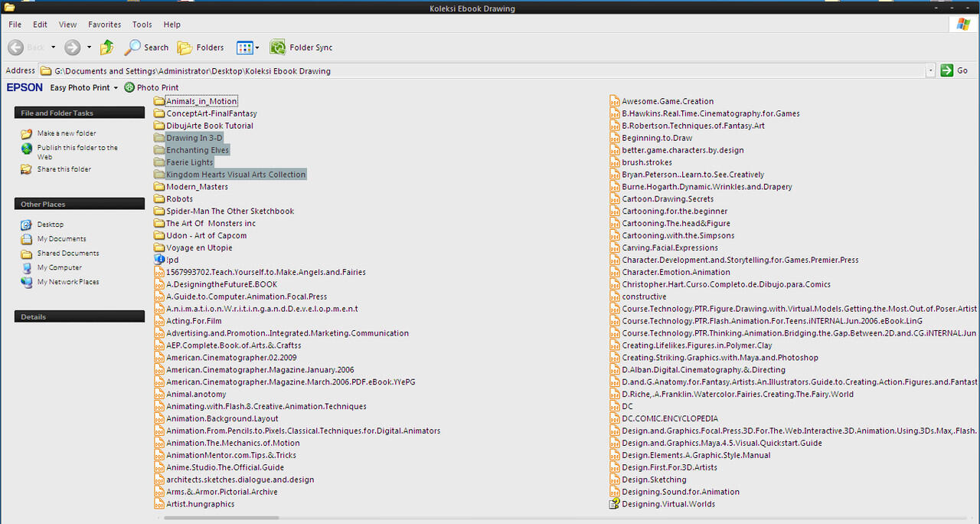Open My Network Places link
The width and height of the screenshot is (980, 524).
click(x=68, y=282)
